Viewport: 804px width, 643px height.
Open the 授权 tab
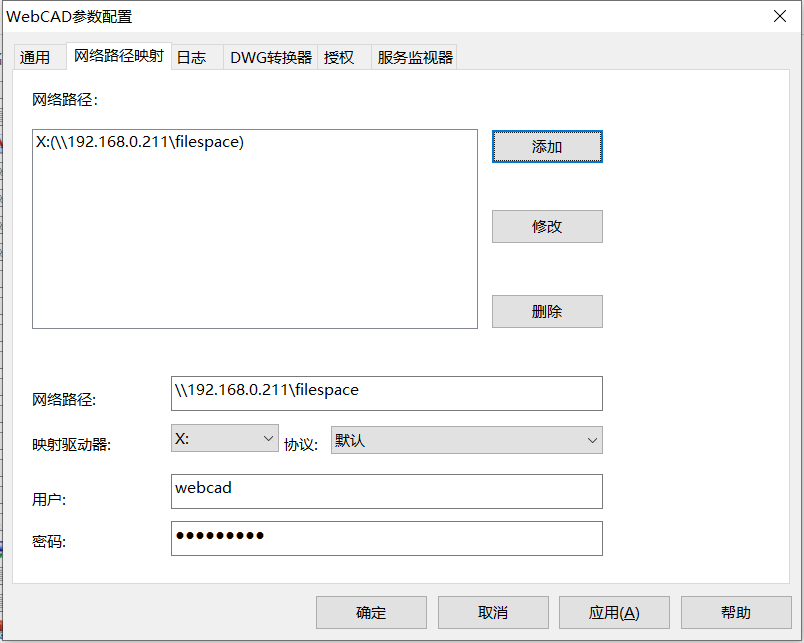point(344,57)
